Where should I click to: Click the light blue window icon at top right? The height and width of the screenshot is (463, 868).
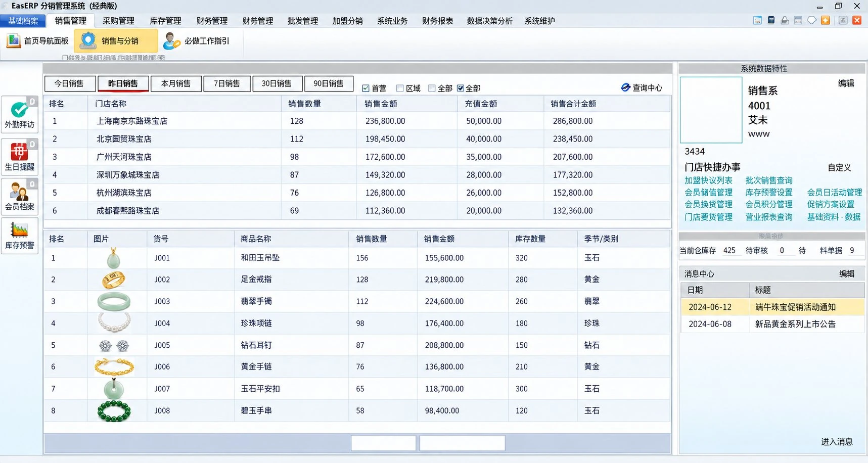coord(757,20)
